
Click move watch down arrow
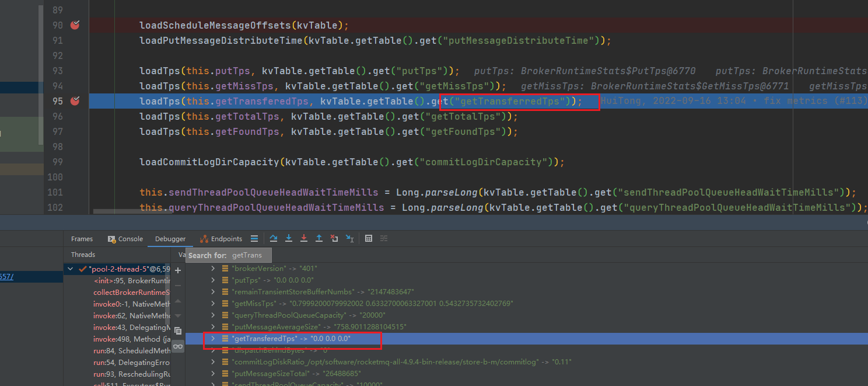point(178,316)
